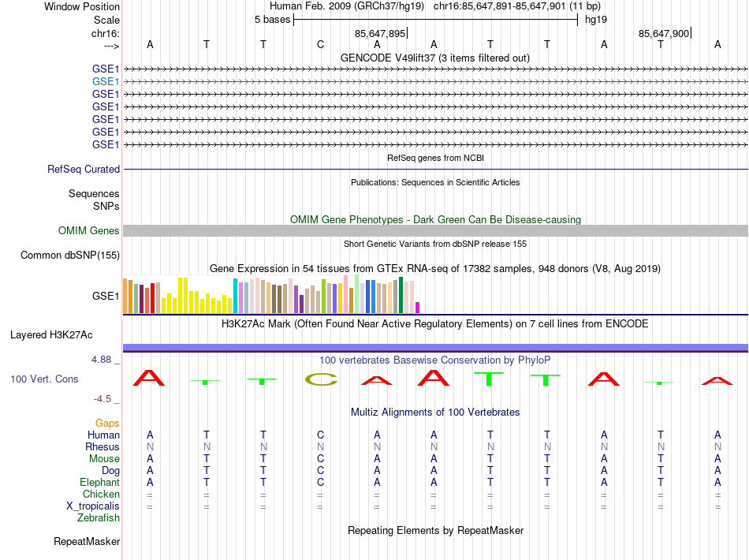
Task: Click the RefSeq Curated track label
Action: (x=84, y=169)
